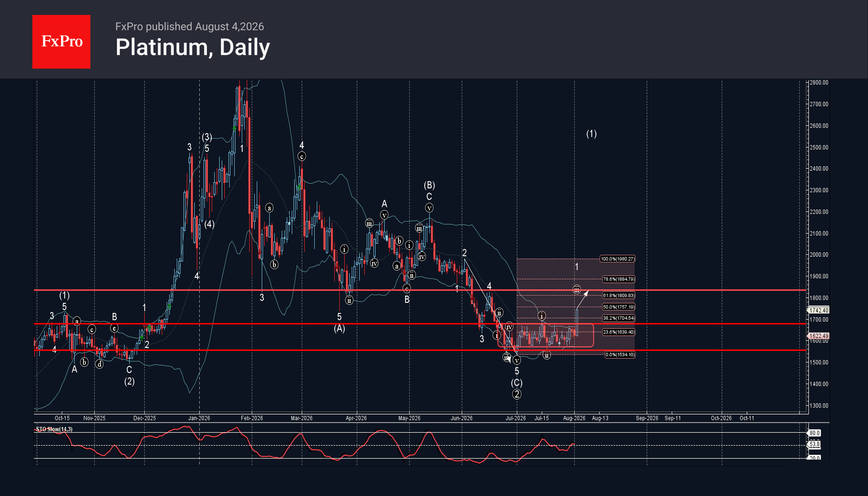This screenshot has height=496, width=868.
Task: Click the Jan-2026 date on time axis
Action: click(199, 418)
